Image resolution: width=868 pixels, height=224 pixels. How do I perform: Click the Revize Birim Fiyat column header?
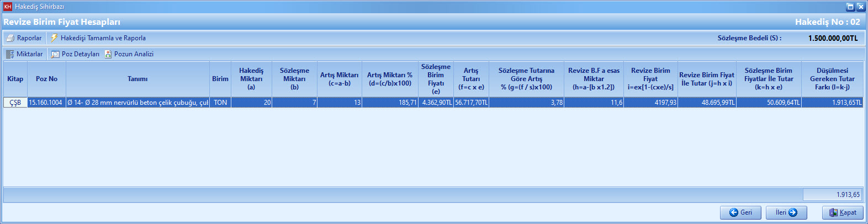650,79
